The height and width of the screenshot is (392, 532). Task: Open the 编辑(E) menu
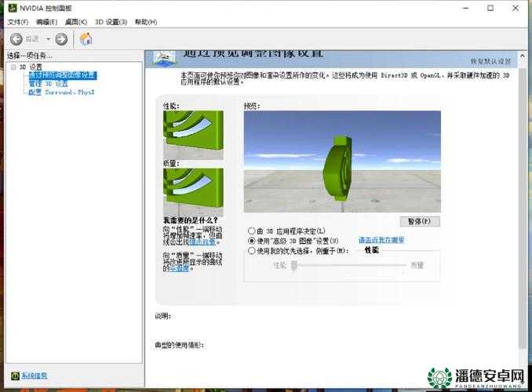click(46, 22)
